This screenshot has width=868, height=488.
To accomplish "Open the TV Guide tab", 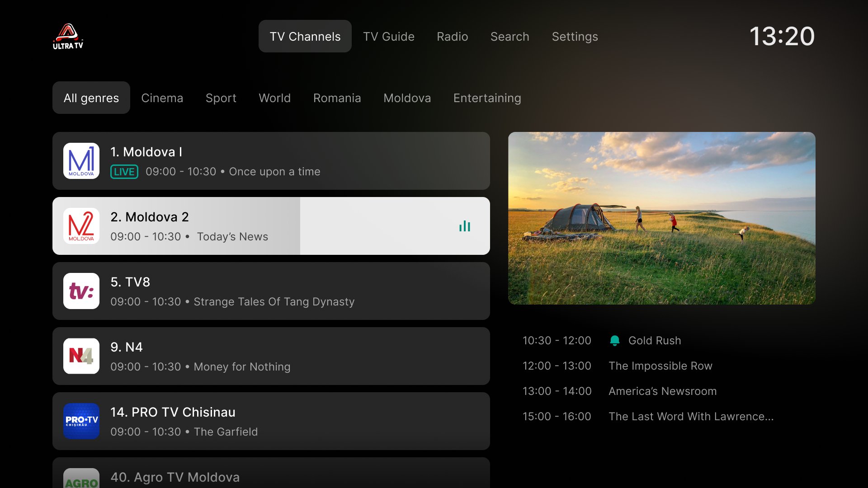I will (x=388, y=36).
